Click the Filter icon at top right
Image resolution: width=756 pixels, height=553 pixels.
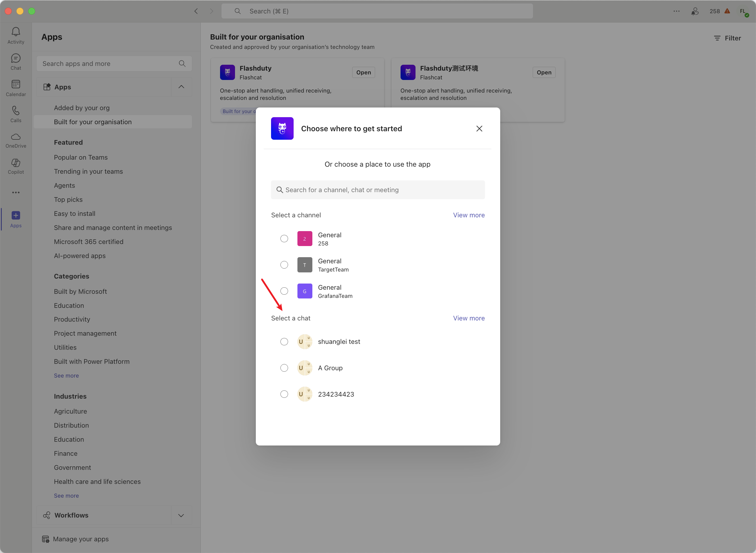[x=717, y=38]
